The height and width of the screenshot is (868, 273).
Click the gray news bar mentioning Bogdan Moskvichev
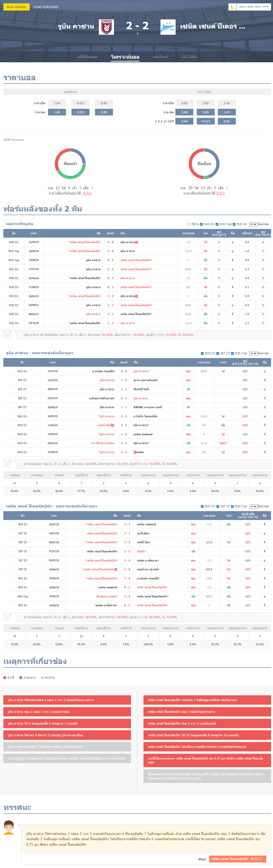[x=207, y=776]
